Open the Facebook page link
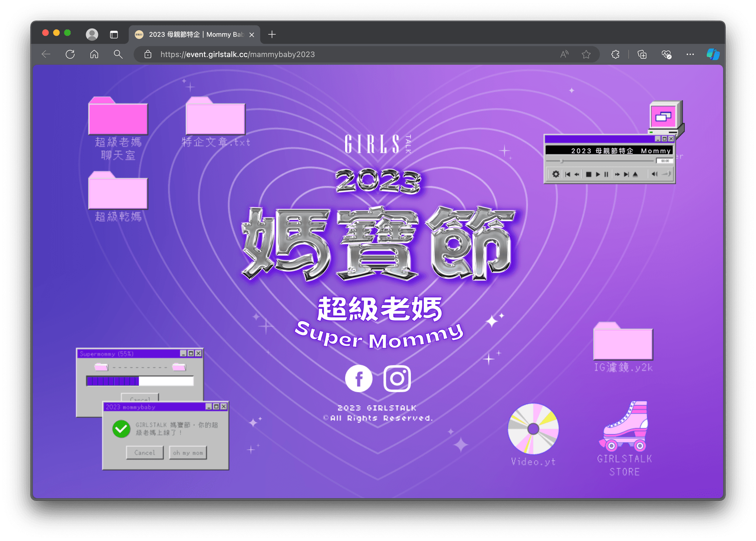The width and height of the screenshot is (756, 541). pos(359,379)
